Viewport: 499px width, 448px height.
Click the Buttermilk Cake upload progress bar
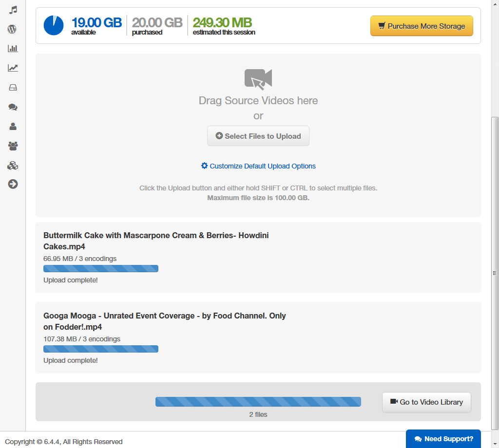coord(101,268)
